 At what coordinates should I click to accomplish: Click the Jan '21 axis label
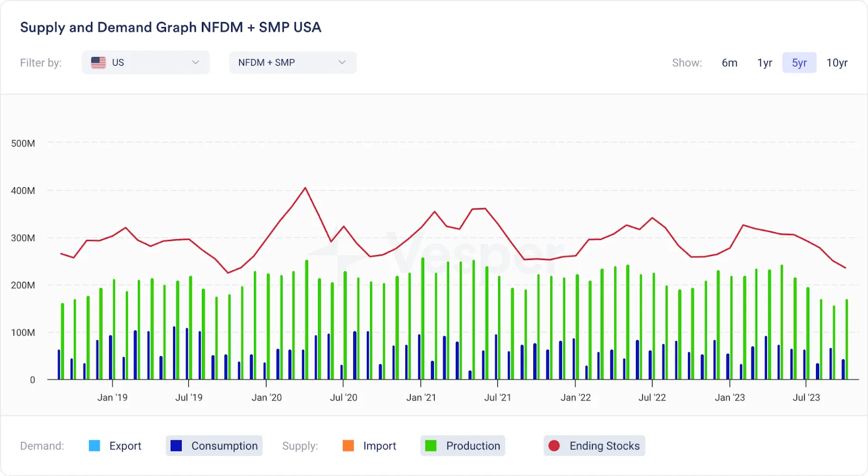click(x=421, y=397)
